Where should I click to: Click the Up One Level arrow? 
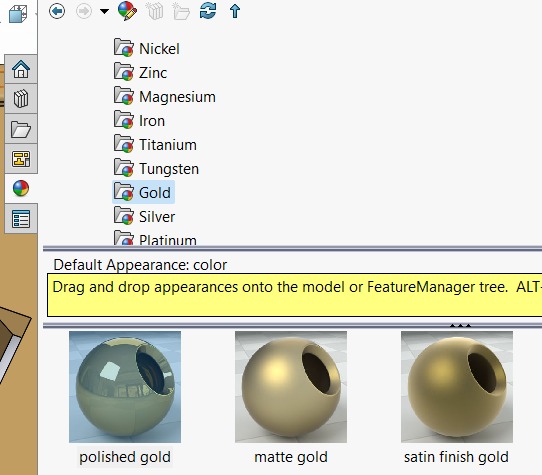coord(235,11)
